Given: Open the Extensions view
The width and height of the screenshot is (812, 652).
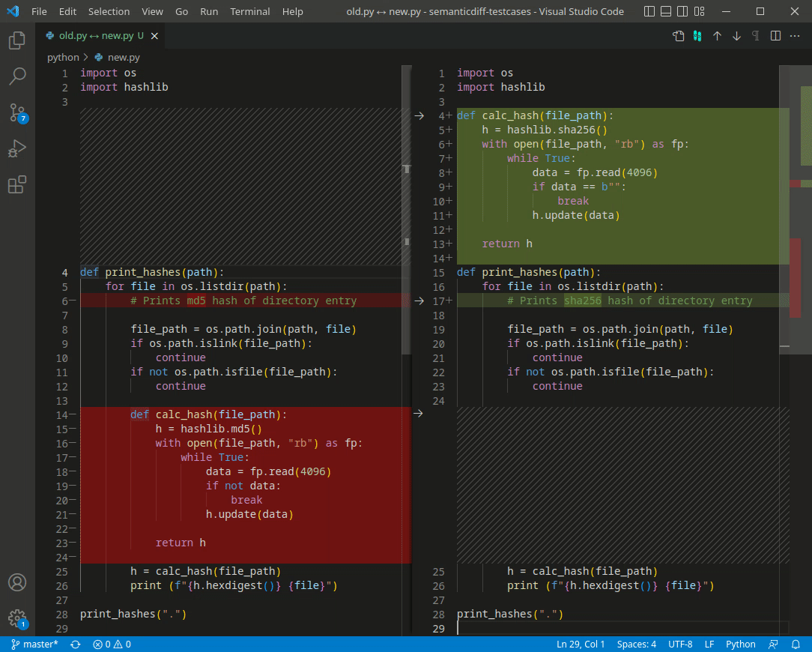Looking at the screenshot, I should 17,185.
